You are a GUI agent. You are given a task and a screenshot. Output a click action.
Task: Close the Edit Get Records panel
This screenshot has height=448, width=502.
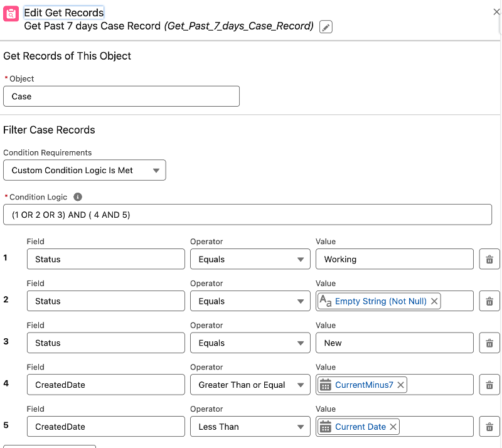[496, 12]
